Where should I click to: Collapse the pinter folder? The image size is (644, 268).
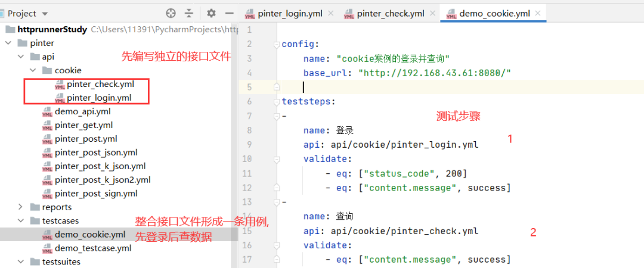(7, 43)
